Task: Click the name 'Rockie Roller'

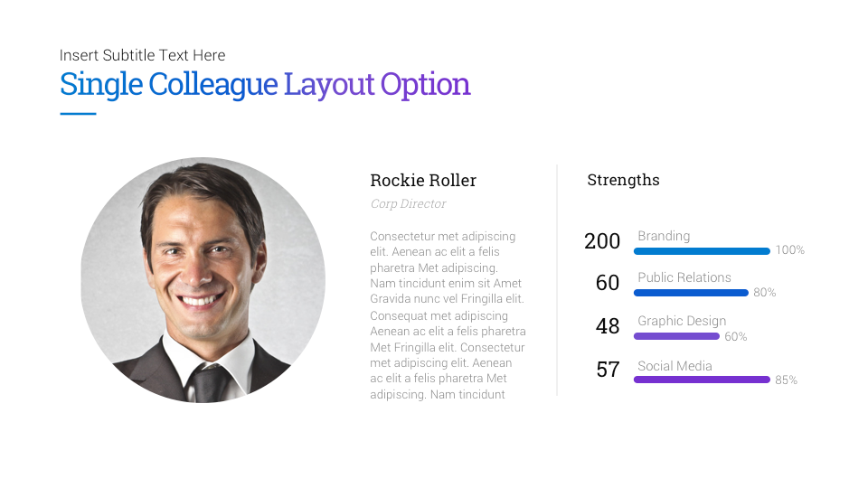Action: (423, 180)
